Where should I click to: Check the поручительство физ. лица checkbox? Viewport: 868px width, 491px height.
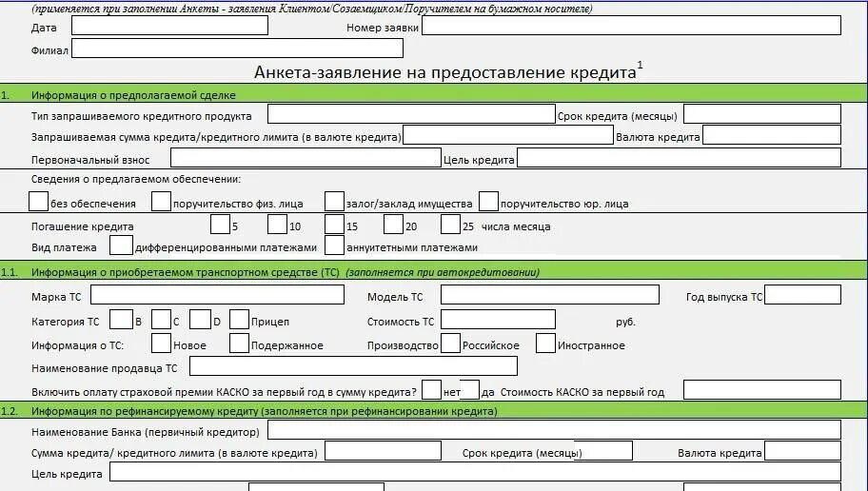click(x=161, y=202)
